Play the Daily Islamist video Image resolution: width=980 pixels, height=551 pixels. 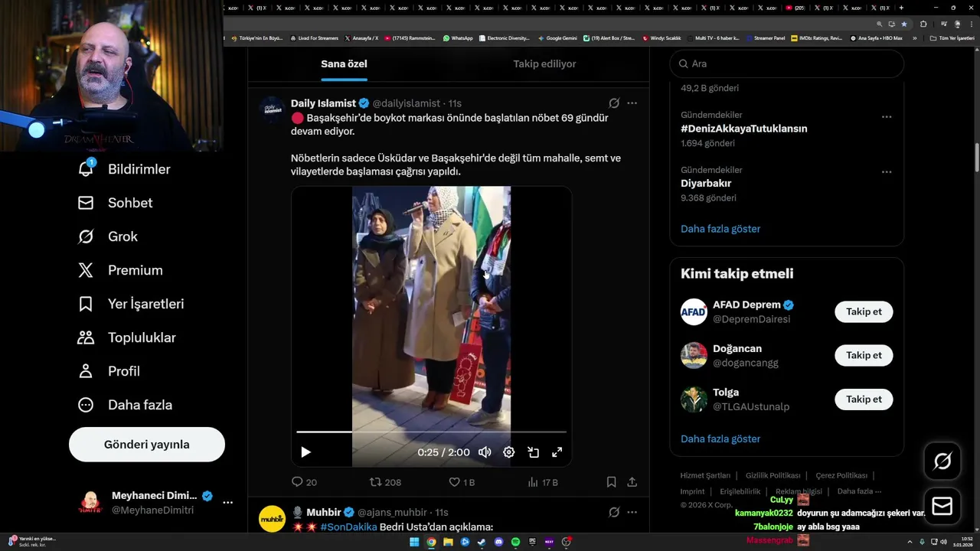[305, 452]
